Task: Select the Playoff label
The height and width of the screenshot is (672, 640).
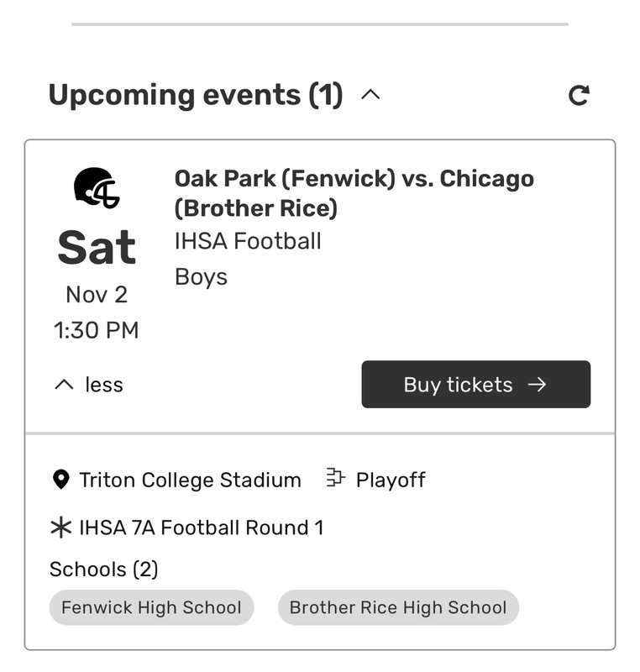Action: coord(391,480)
